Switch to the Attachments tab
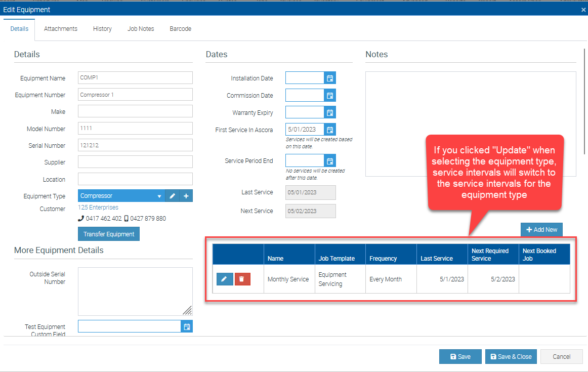 (x=61, y=29)
